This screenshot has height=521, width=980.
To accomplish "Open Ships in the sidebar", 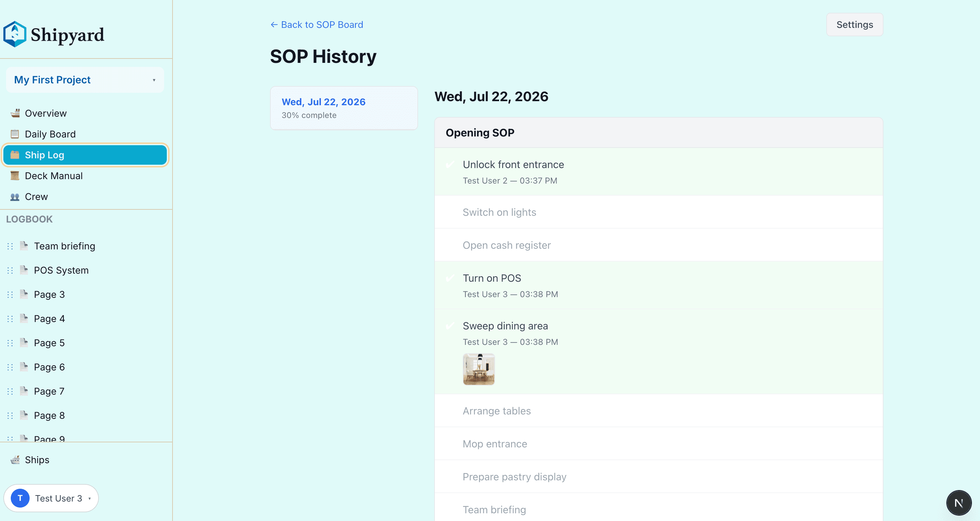I will point(85,460).
